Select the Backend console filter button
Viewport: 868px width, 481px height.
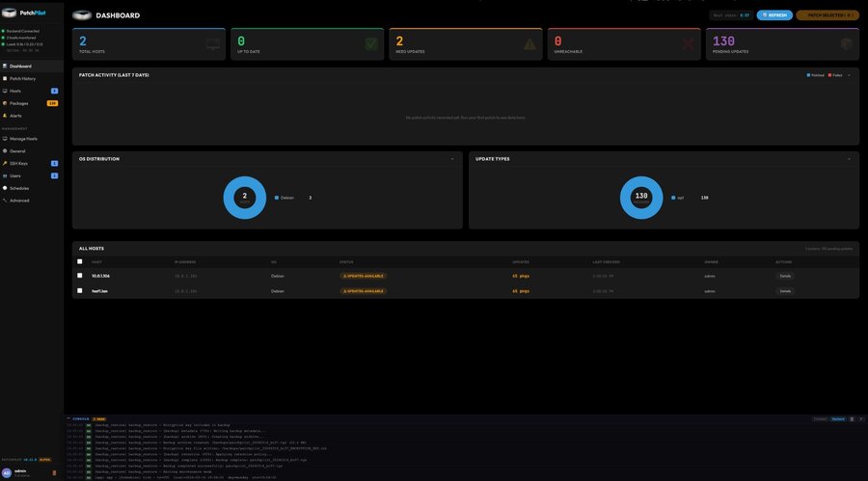pos(838,419)
